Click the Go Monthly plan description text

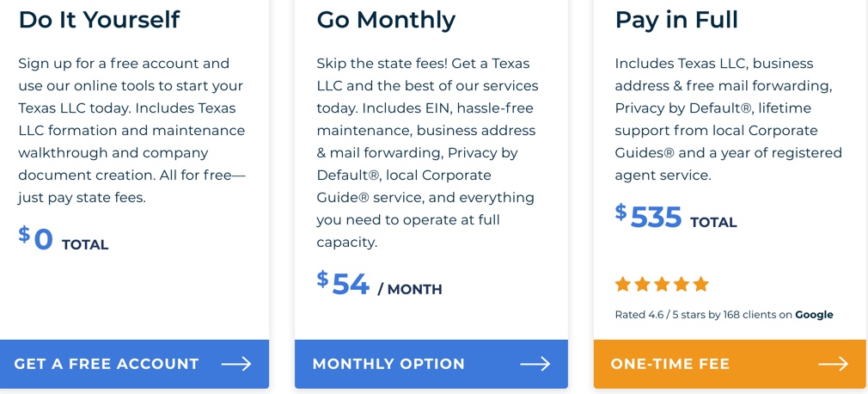(x=427, y=152)
